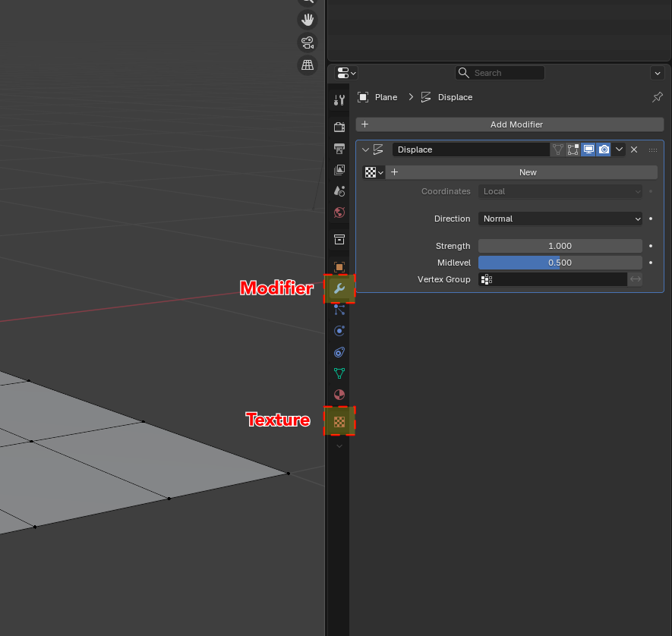The height and width of the screenshot is (636, 672).
Task: Switch perspective/orthographic grid icon
Action: [x=308, y=65]
